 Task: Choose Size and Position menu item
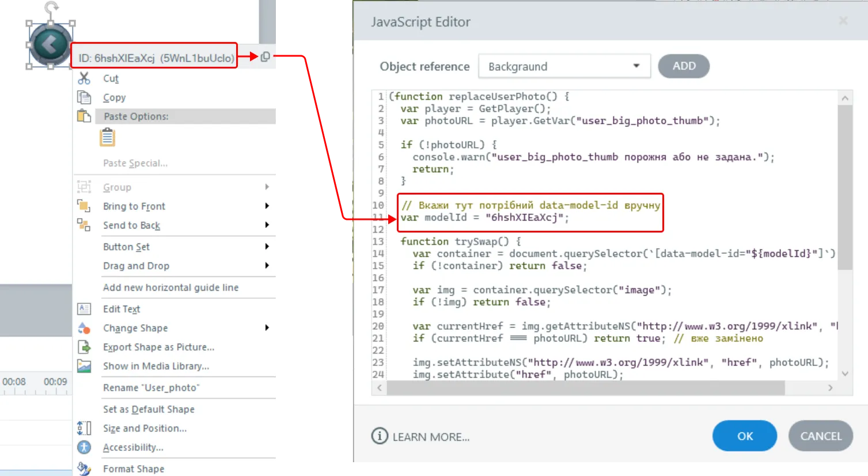click(145, 428)
